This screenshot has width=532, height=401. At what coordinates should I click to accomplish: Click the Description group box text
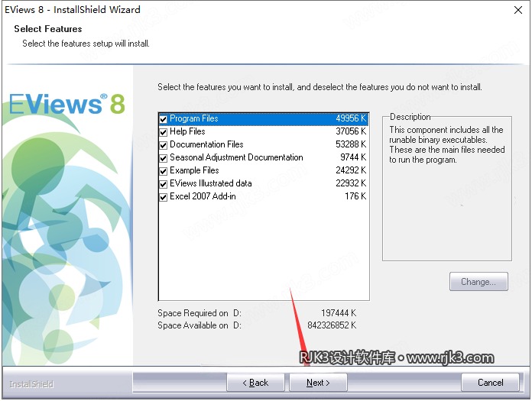pyautogui.click(x=447, y=144)
